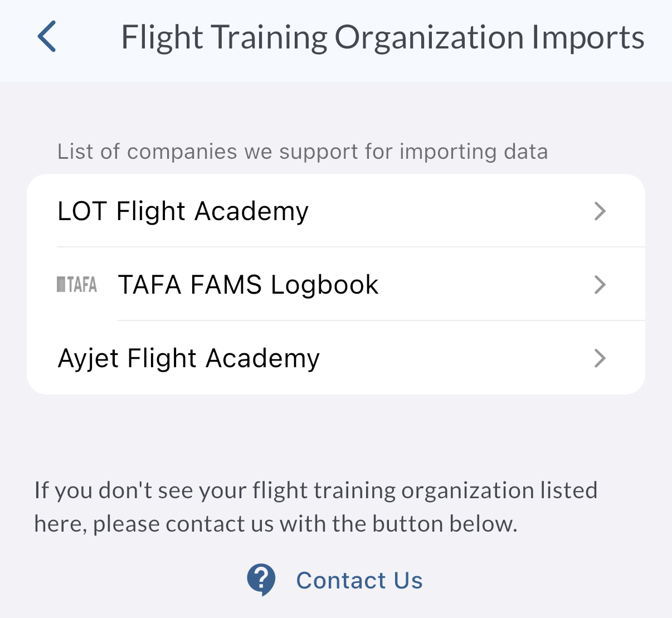The width and height of the screenshot is (672, 618).
Task: Click the question mark help icon
Action: tap(261, 580)
